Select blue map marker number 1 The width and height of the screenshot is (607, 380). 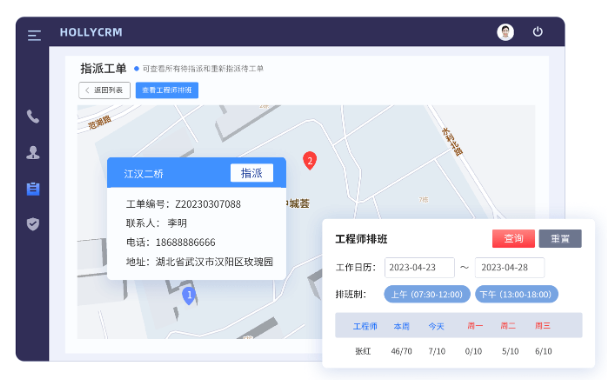[189, 296]
